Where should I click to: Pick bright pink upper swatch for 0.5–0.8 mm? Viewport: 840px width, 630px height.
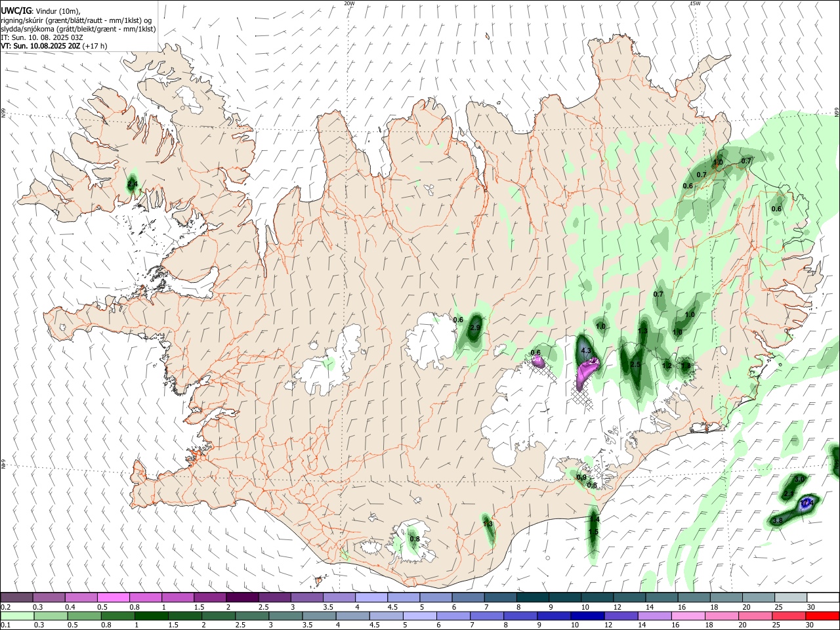point(113,597)
